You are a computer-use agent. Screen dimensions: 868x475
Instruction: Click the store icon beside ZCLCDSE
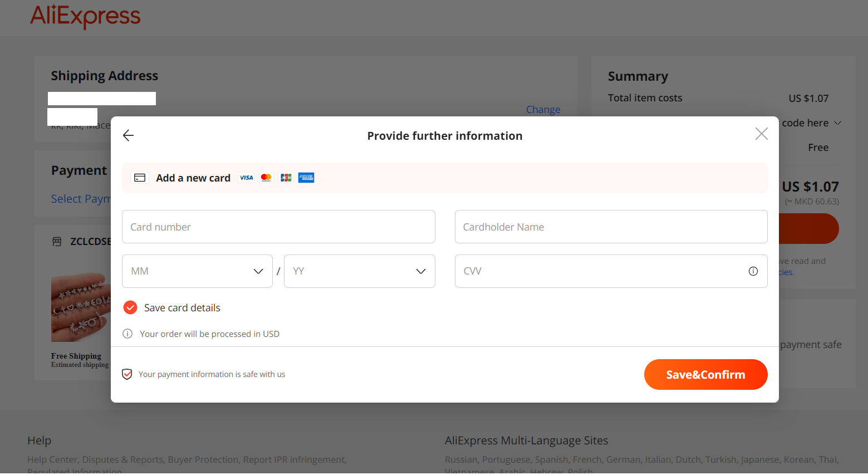(57, 242)
